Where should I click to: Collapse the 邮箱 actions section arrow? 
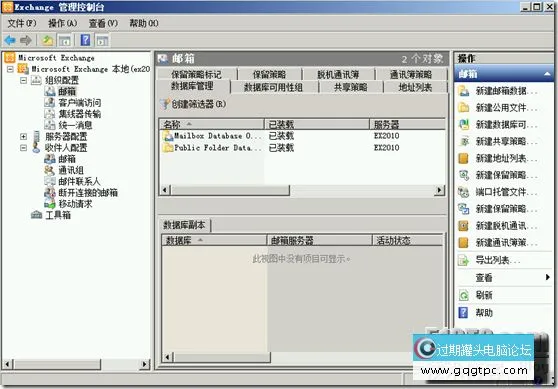[547, 74]
